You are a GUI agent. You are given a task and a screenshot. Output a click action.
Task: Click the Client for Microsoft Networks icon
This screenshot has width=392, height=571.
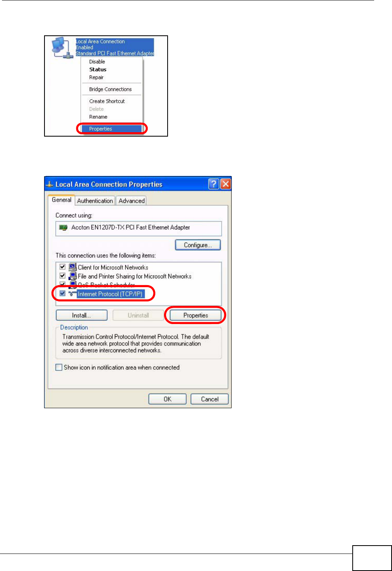(x=72, y=267)
